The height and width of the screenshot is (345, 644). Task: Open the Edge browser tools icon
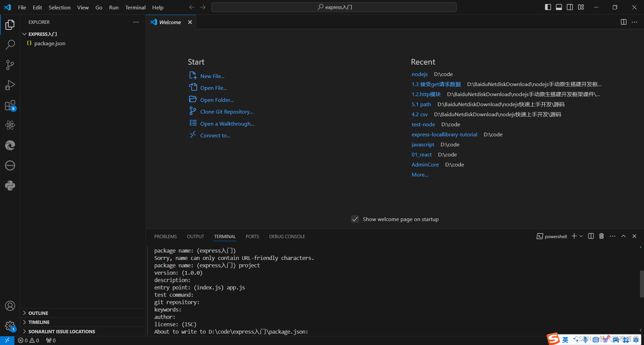tap(10, 145)
